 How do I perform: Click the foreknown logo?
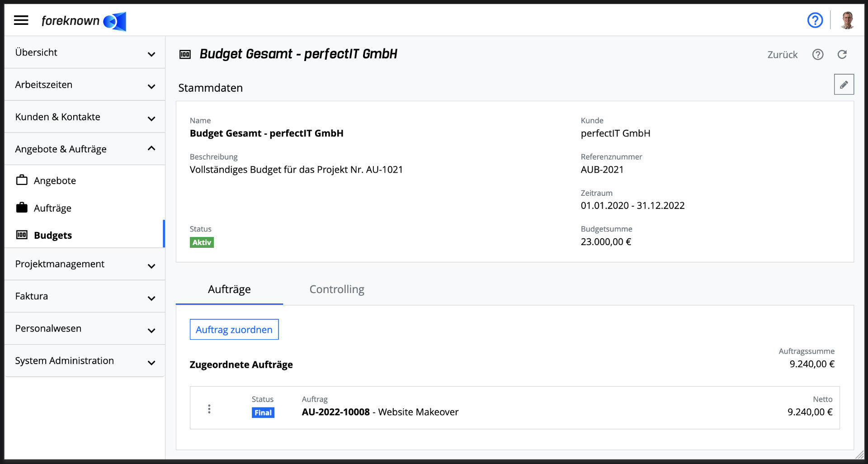pyautogui.click(x=84, y=21)
